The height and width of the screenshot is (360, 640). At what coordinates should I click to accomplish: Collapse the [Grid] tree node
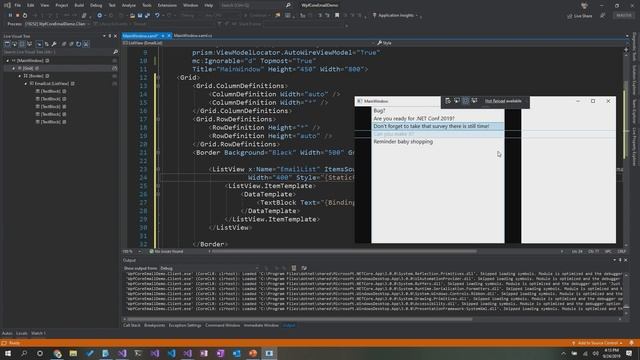[x=13, y=68]
